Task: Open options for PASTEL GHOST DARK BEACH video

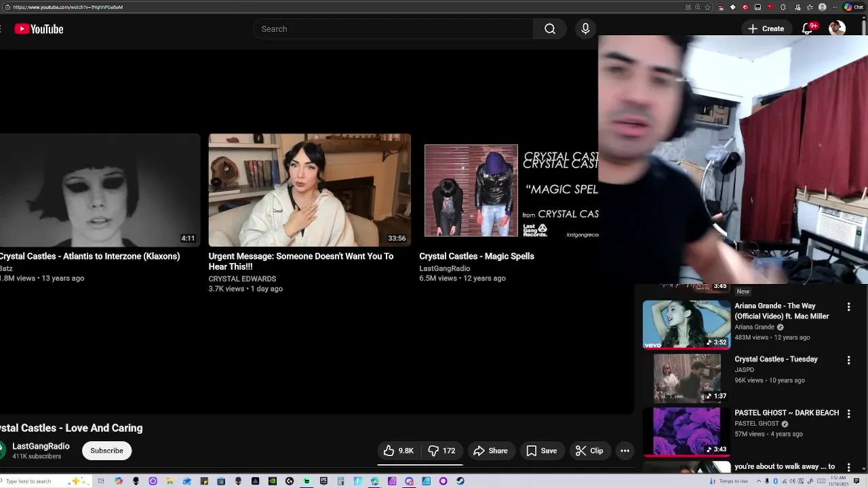Action: (848, 414)
